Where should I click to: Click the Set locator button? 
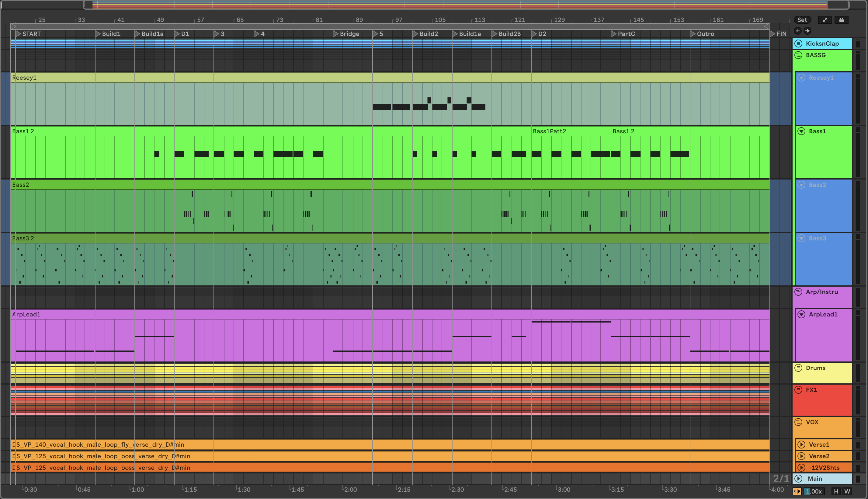pos(802,20)
